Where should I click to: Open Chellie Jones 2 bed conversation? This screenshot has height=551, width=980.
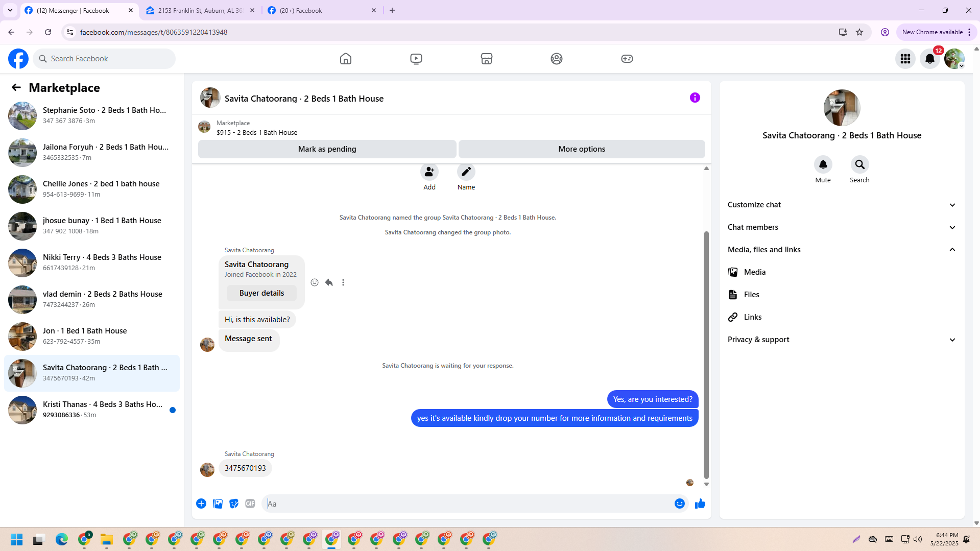click(x=92, y=189)
